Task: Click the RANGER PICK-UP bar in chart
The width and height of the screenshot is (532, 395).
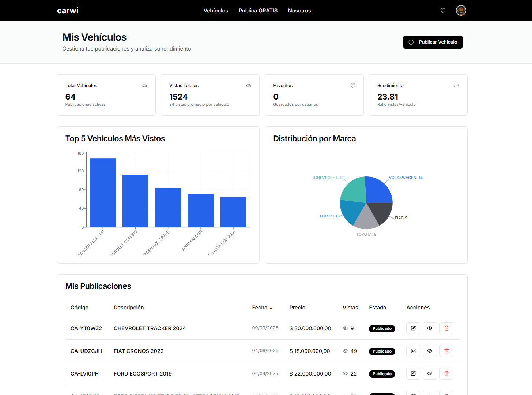Action: [103, 193]
